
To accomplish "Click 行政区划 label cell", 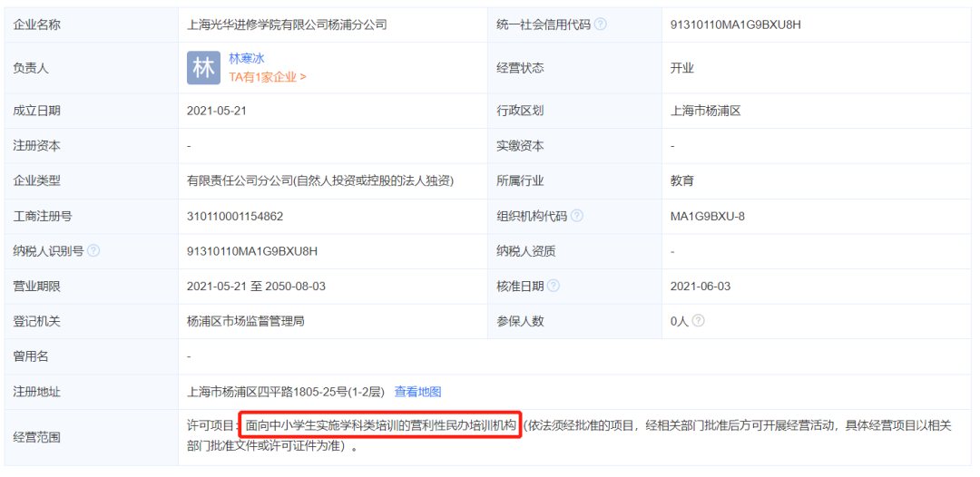I will [574, 112].
